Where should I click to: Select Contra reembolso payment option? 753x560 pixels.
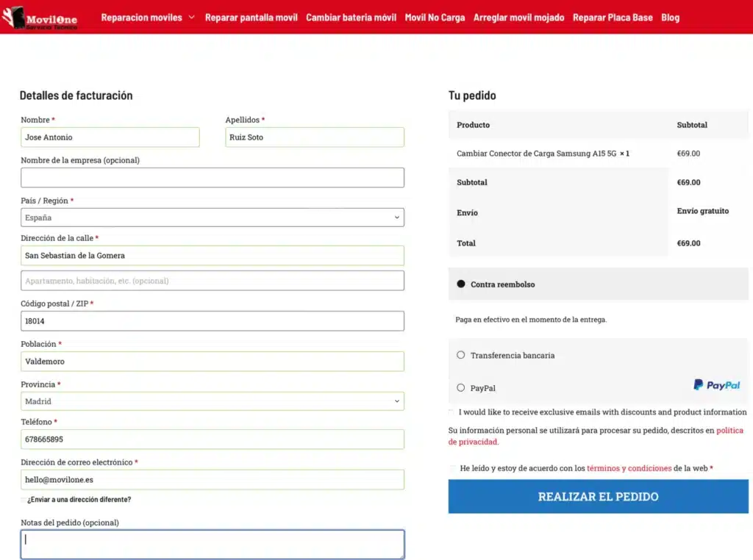(461, 284)
